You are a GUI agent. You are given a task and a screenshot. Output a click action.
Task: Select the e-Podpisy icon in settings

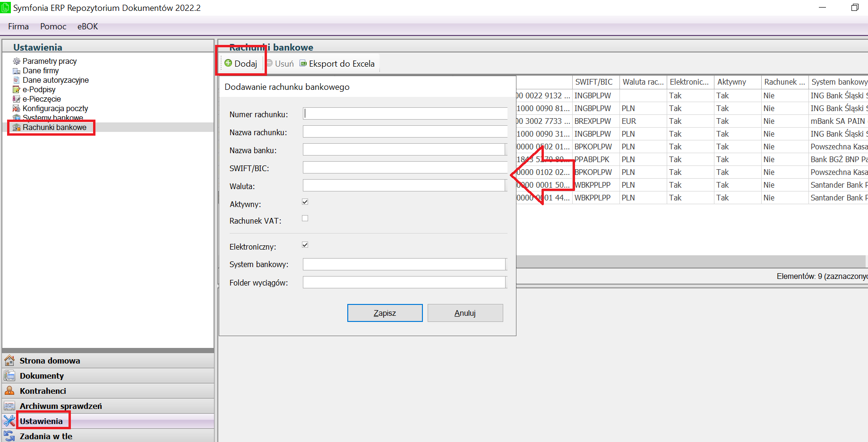17,89
